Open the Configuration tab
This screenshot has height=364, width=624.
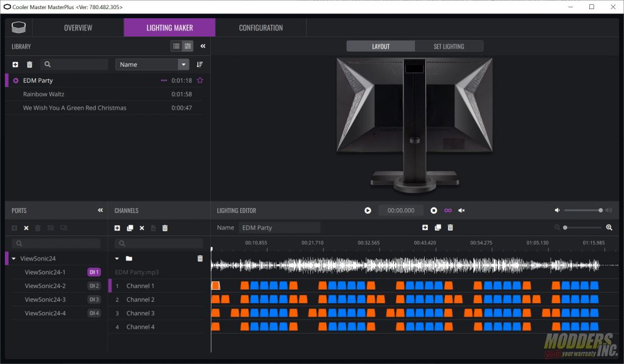(261, 28)
